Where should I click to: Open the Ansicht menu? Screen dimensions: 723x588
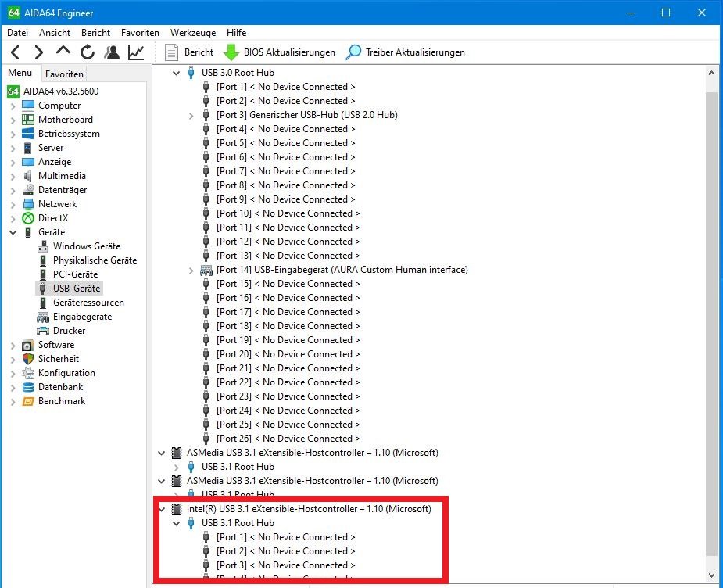[x=55, y=33]
